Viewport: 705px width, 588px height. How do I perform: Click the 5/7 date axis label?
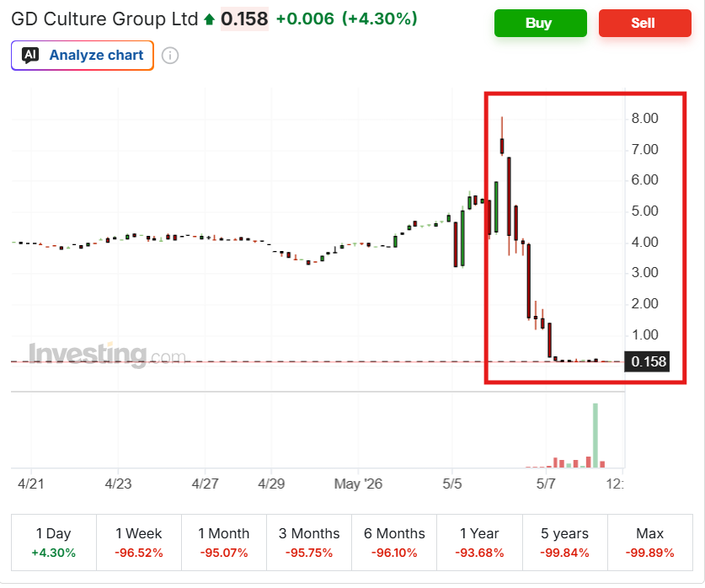pyautogui.click(x=546, y=484)
